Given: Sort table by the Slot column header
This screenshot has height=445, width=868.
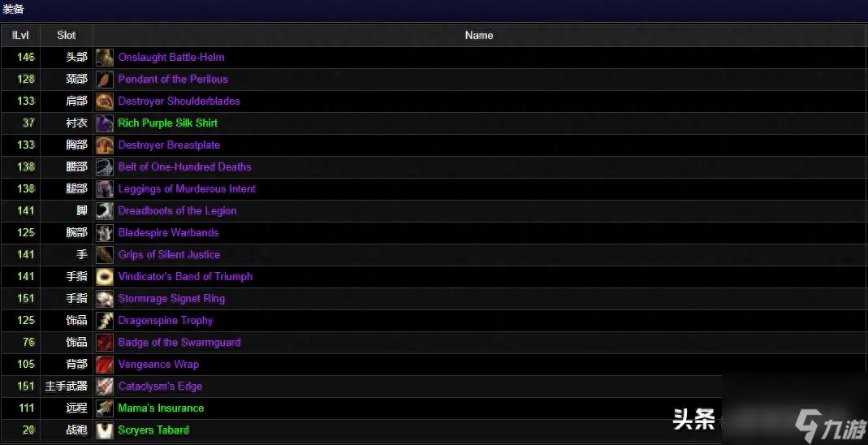Looking at the screenshot, I should point(67,35).
